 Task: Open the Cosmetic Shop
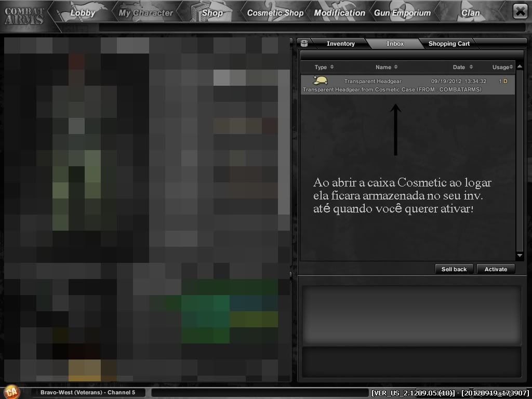coord(275,13)
